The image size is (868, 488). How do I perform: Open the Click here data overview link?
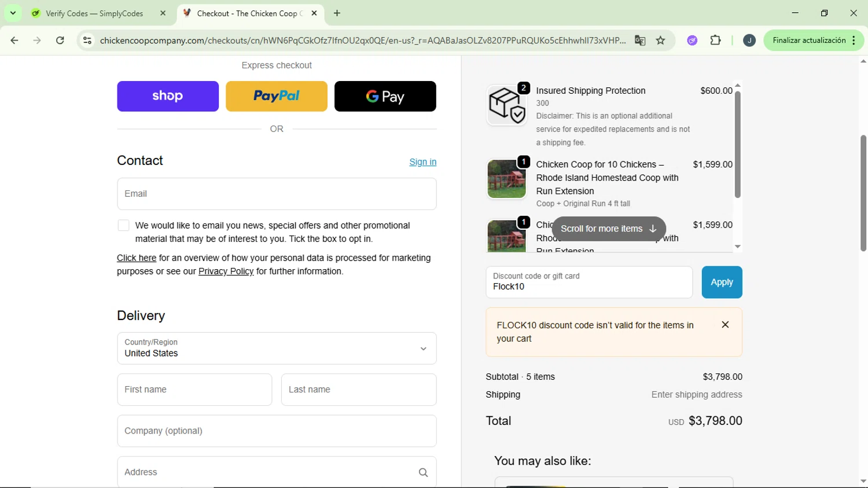[137, 258]
